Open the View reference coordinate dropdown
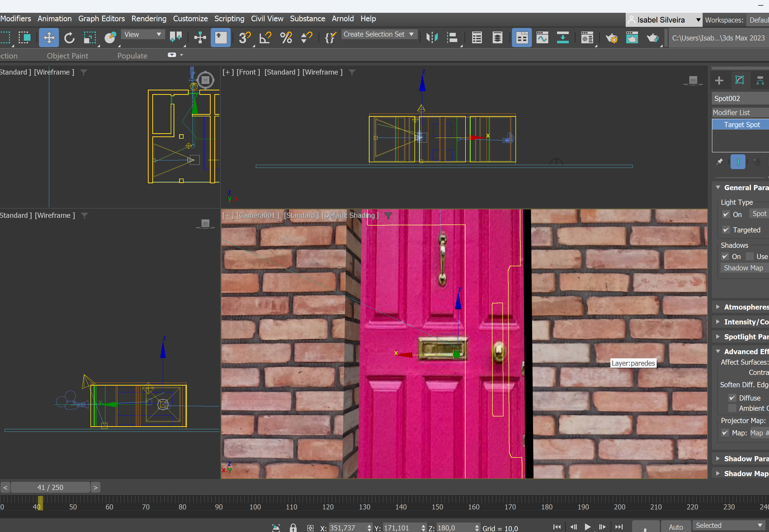The image size is (769, 532). [x=143, y=34]
